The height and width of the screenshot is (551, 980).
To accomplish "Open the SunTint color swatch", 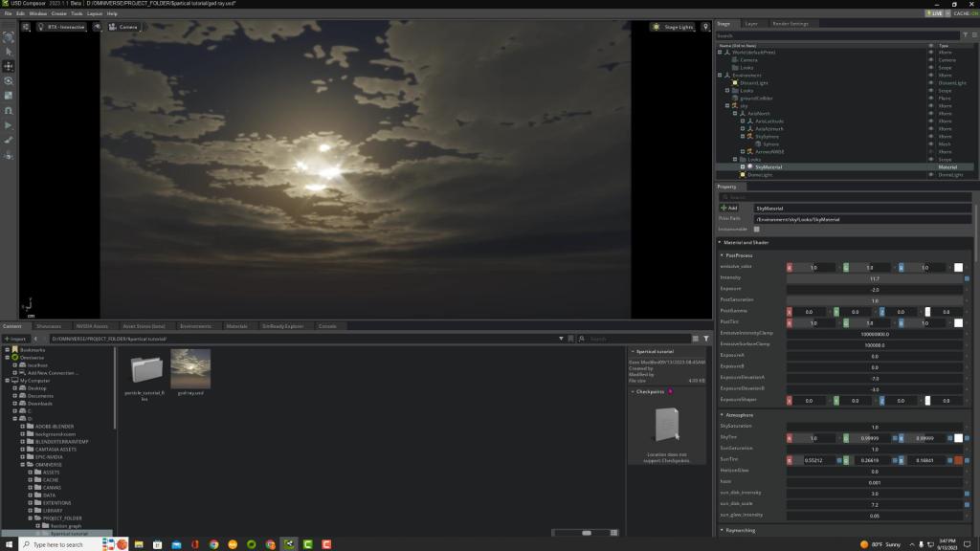I will coord(958,460).
